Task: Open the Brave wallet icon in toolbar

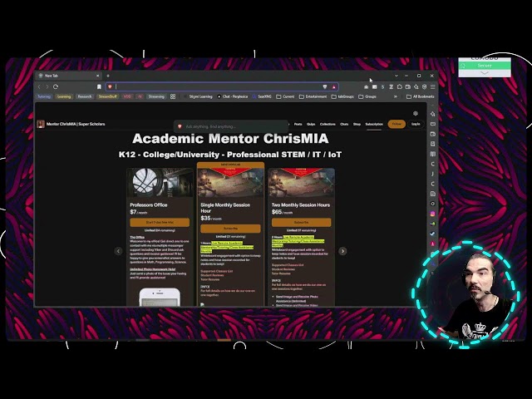Action: click(408, 86)
